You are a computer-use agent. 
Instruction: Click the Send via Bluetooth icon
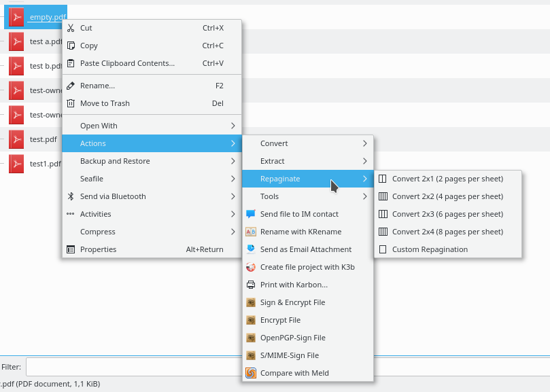(x=71, y=196)
